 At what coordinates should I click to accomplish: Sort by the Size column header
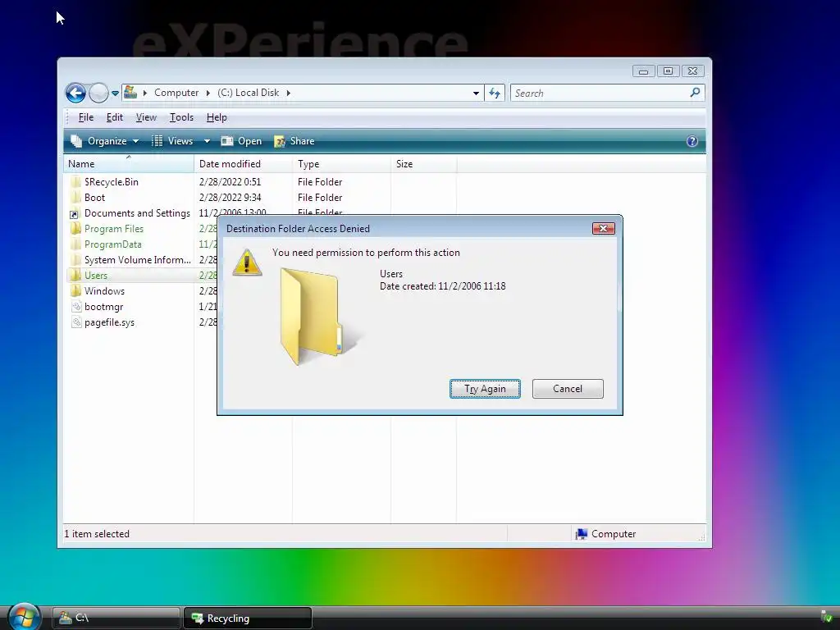tap(424, 164)
